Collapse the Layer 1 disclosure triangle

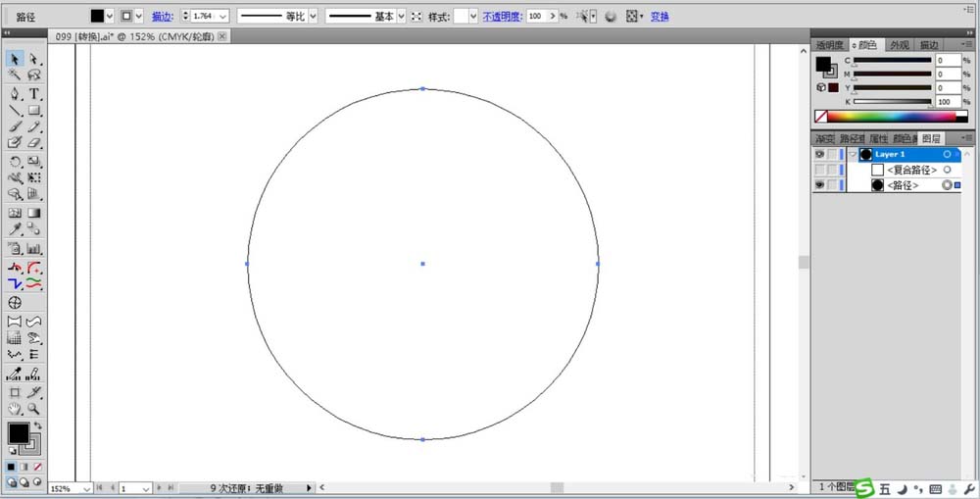click(x=853, y=154)
